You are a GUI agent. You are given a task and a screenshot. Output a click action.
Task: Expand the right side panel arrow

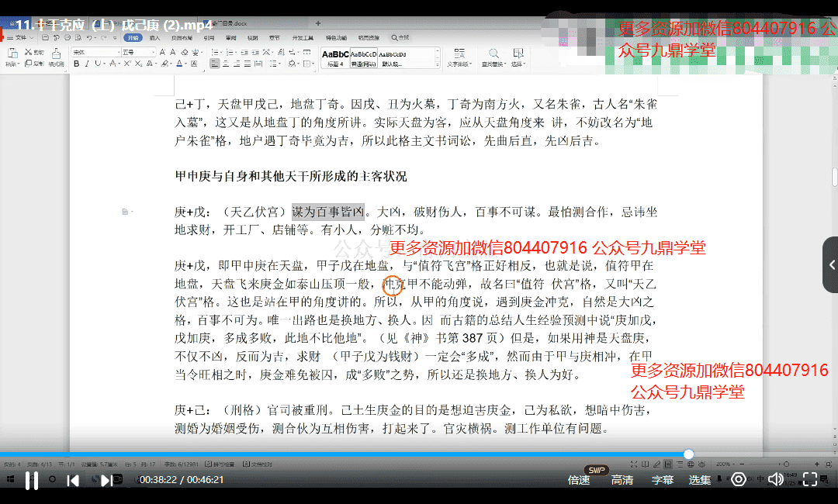point(831,264)
